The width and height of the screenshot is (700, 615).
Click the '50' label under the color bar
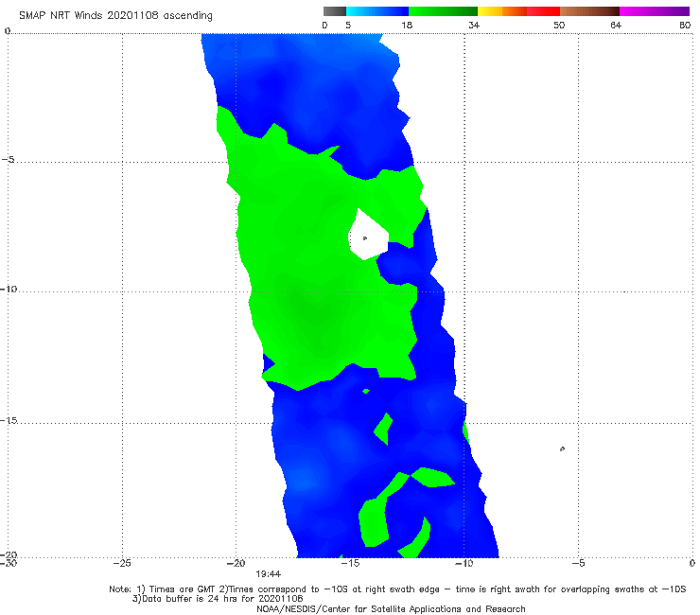(x=559, y=25)
